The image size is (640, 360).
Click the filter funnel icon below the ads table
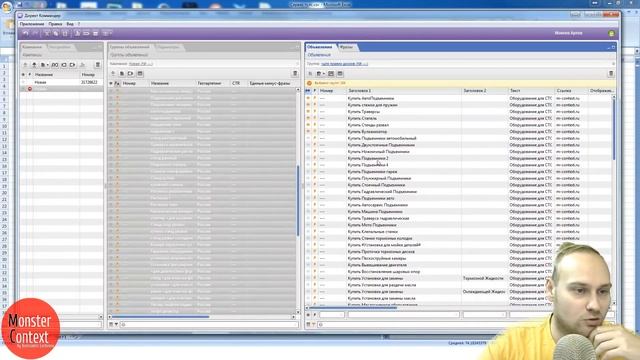coord(313,324)
